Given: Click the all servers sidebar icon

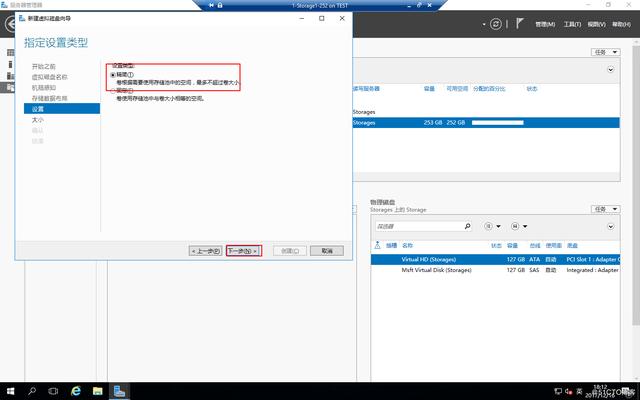Looking at the screenshot, I should tap(11, 76).
